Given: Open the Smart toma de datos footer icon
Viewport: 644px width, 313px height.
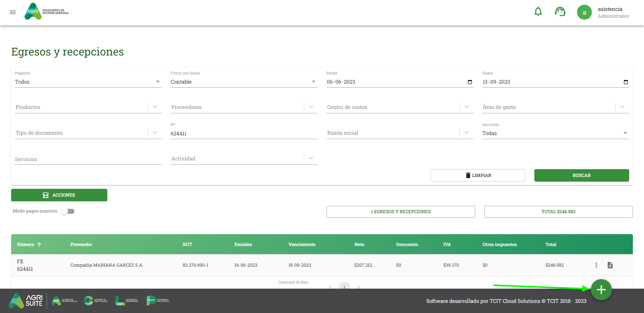Looking at the screenshot, I should coord(95,300).
